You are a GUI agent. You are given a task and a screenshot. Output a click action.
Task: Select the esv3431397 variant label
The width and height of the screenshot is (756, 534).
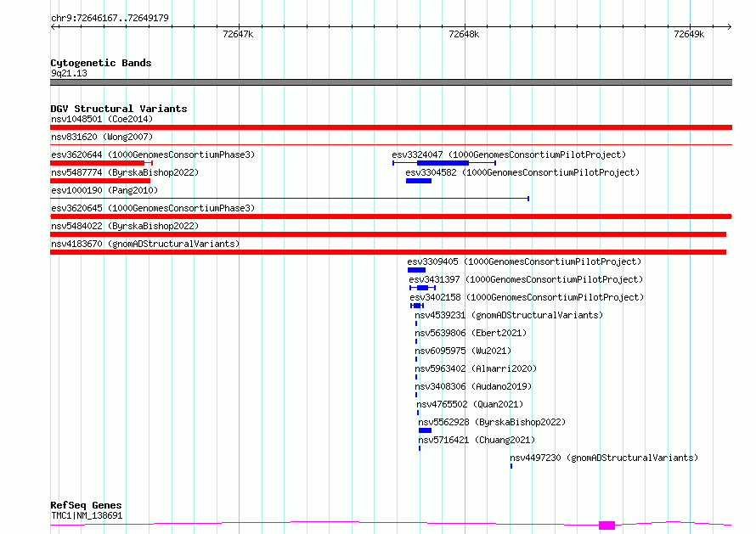point(526,279)
